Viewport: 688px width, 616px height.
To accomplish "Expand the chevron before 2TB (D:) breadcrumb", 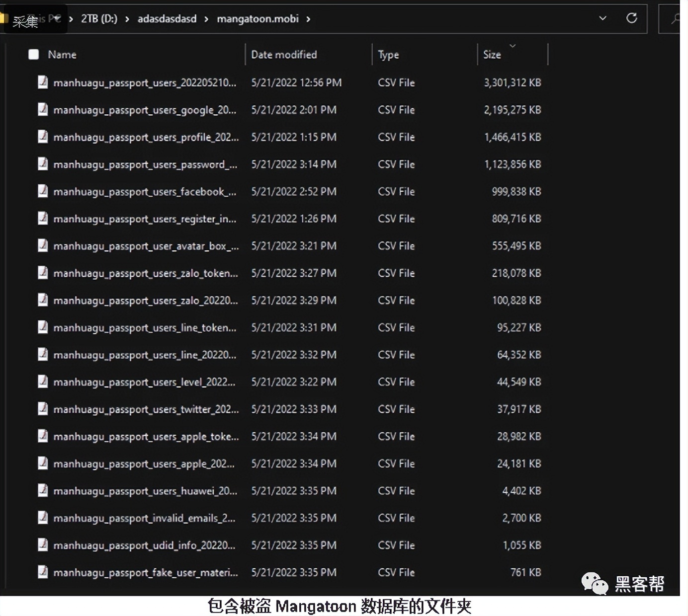I will coord(71,19).
